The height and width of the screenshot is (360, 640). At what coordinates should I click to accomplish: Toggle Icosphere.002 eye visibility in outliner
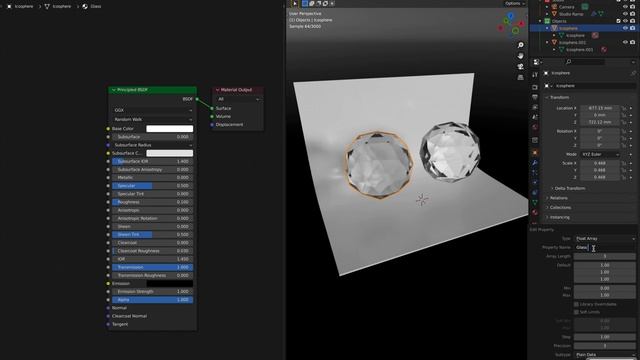[x=625, y=42]
